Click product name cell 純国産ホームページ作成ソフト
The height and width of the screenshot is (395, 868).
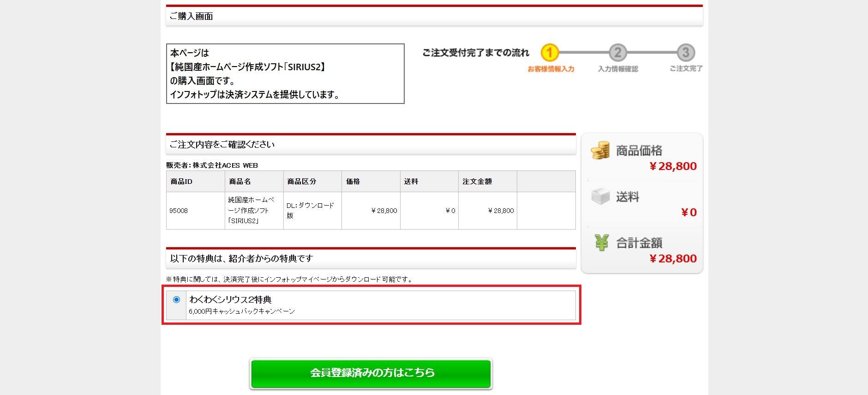click(254, 211)
